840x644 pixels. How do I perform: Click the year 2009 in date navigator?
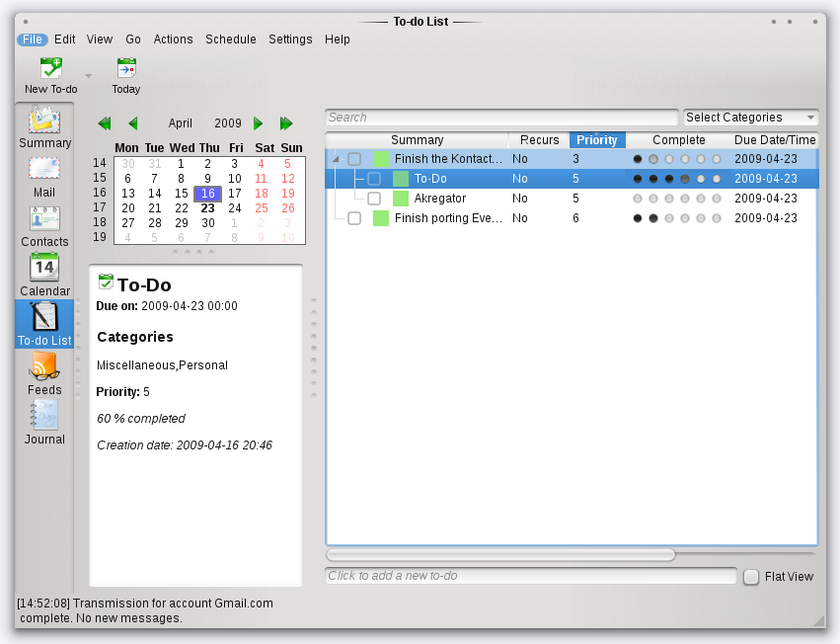[228, 123]
